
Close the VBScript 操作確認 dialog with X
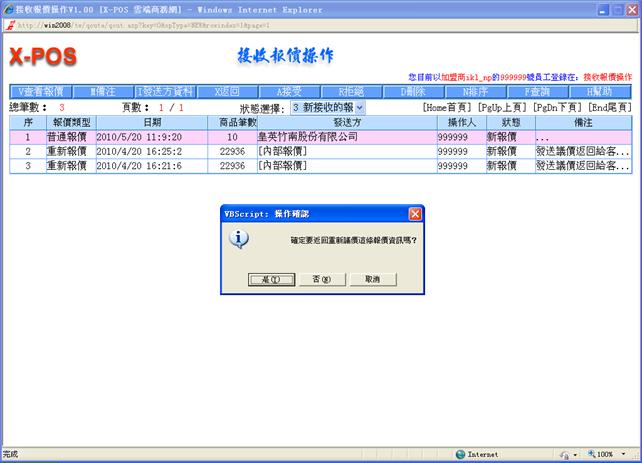[x=415, y=214]
